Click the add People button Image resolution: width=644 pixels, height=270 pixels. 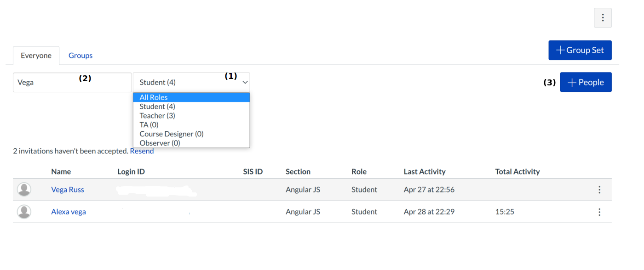point(586,82)
